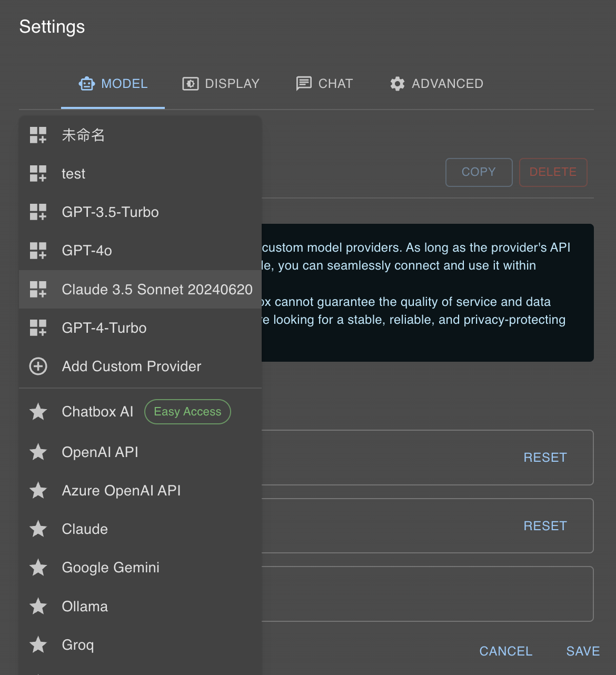Viewport: 616px width, 675px height.
Task: Click the Display tab brightness icon
Action: tap(190, 84)
